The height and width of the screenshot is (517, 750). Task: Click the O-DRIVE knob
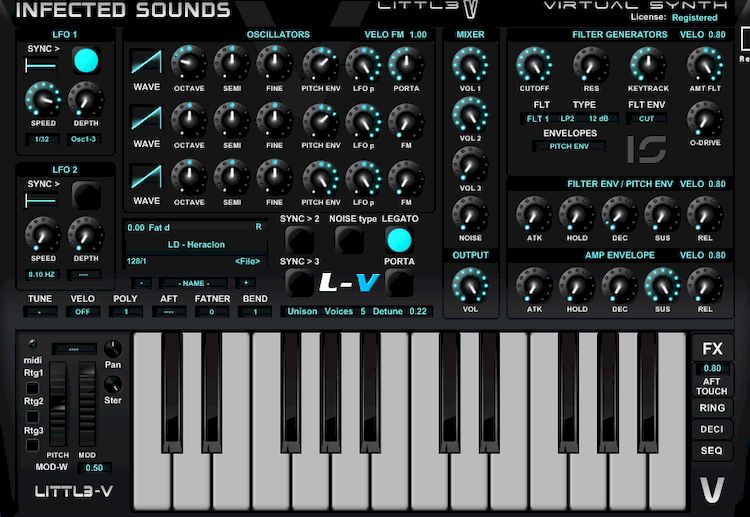tap(705, 119)
